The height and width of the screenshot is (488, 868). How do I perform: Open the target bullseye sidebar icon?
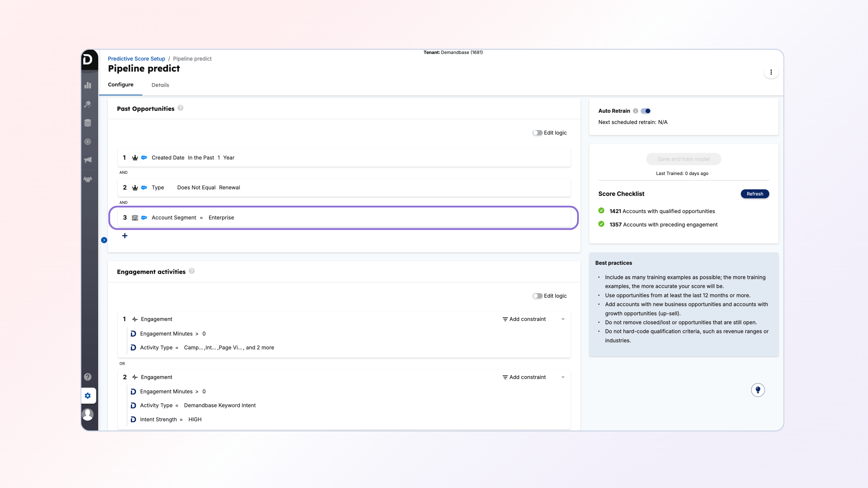click(88, 142)
